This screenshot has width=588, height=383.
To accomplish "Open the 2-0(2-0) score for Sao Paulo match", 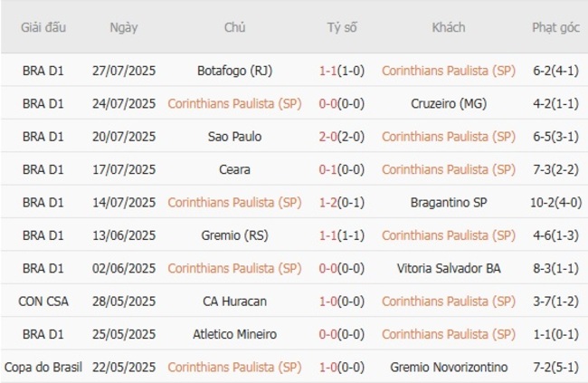I will pyautogui.click(x=342, y=136).
